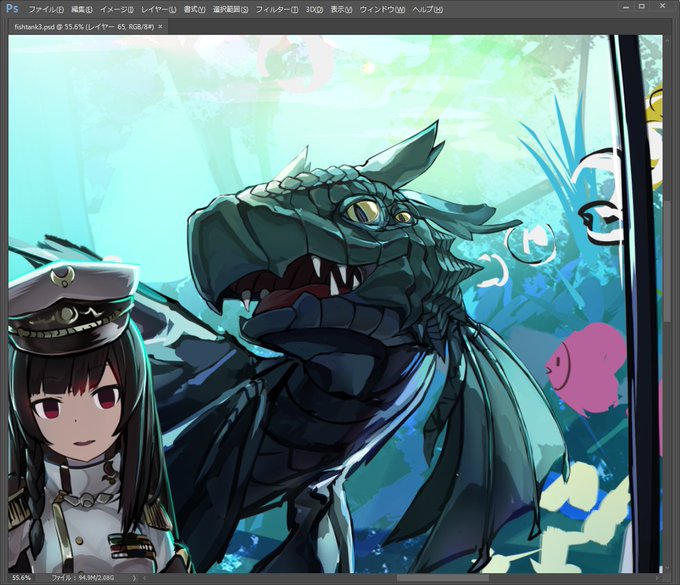Expand the status bar info arrow menu
This screenshot has height=585, width=680.
[134, 578]
